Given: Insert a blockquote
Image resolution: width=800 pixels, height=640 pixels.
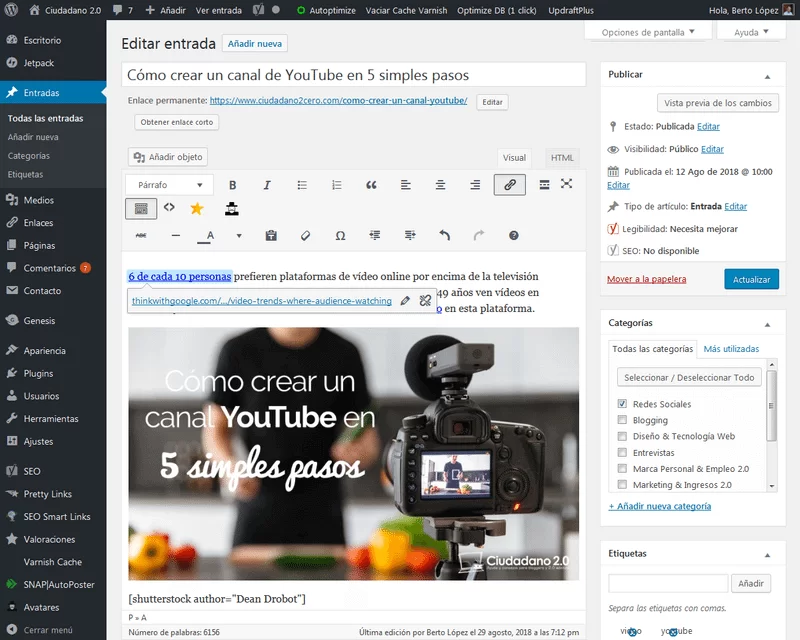Looking at the screenshot, I should tap(371, 185).
